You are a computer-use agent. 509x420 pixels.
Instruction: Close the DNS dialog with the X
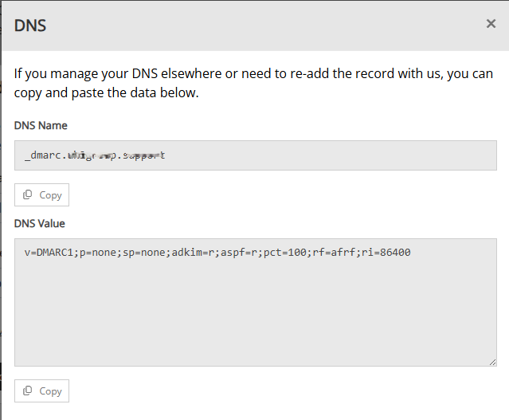(x=491, y=24)
